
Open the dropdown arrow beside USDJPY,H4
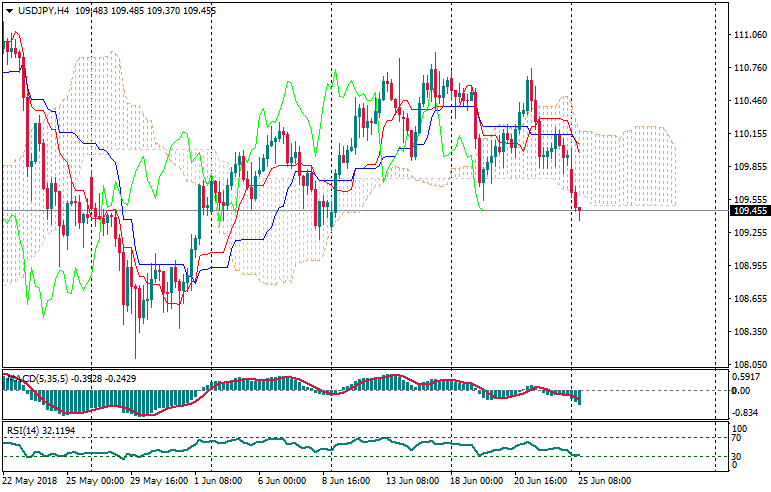point(9,9)
